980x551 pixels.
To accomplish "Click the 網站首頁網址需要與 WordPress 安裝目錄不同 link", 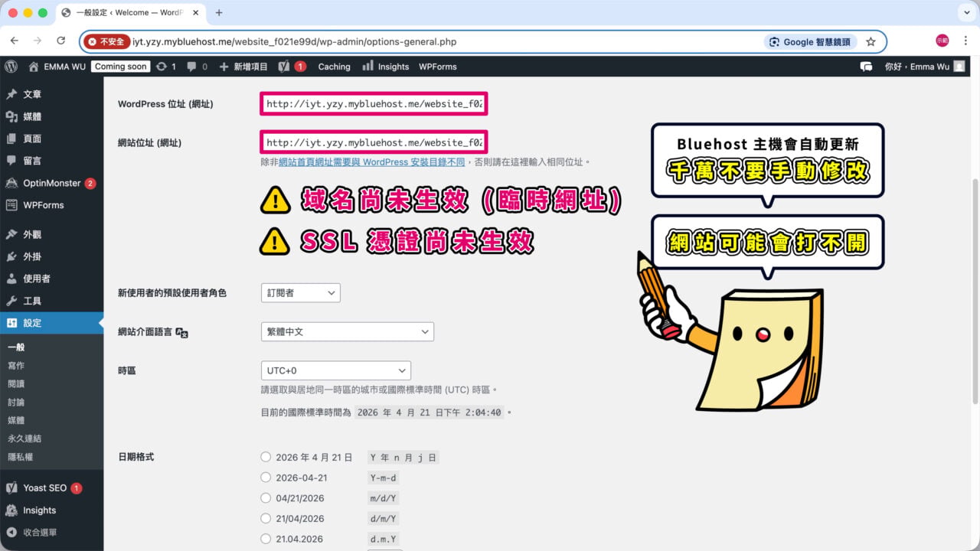I will tap(371, 162).
